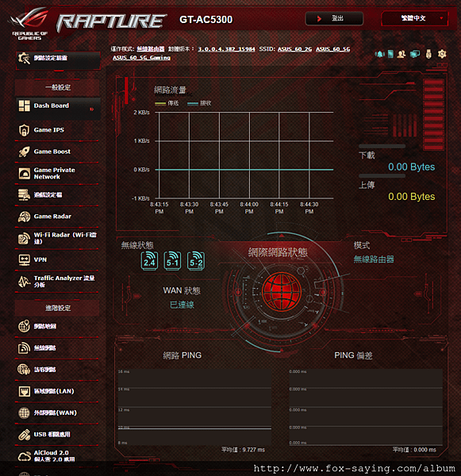The width and height of the screenshot is (461, 476).
Task: Select the 2.4 GHz wireless band icon
Action: pos(149,260)
